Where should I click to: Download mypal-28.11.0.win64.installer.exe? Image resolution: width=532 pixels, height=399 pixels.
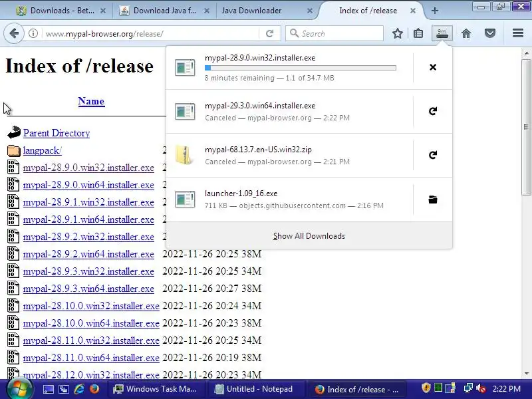(x=91, y=358)
